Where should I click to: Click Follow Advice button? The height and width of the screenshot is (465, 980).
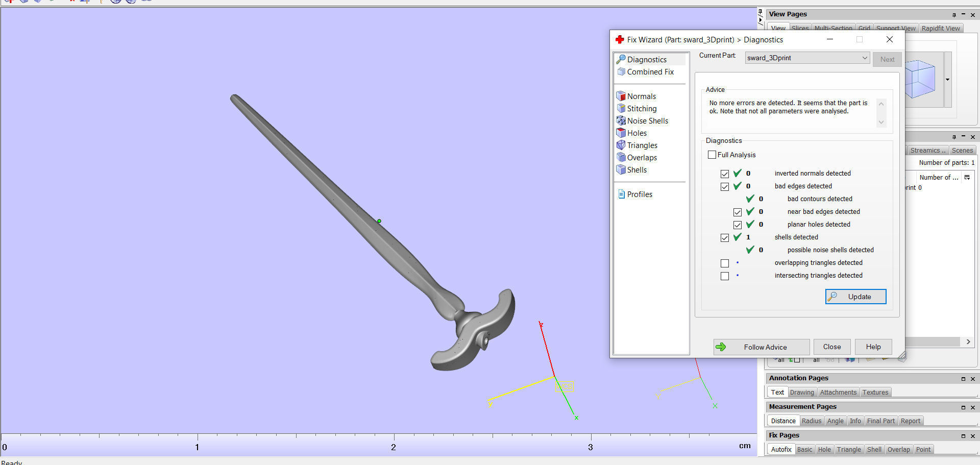[762, 347]
